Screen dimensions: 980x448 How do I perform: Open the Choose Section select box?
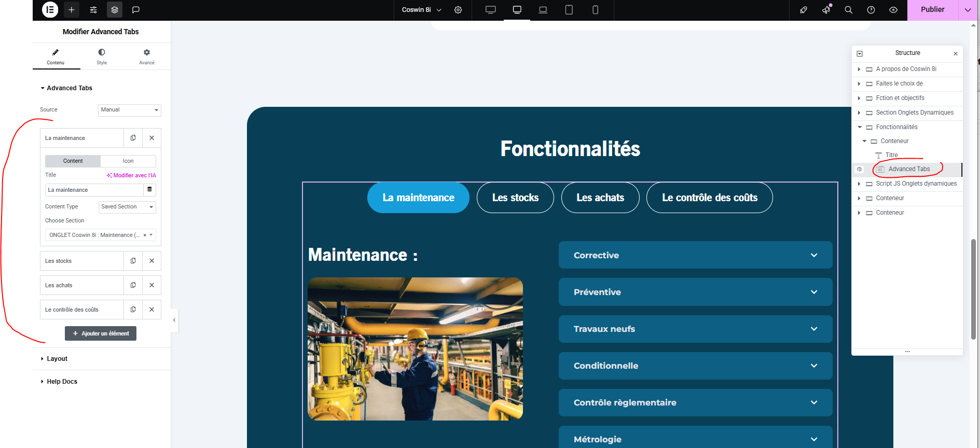101,235
